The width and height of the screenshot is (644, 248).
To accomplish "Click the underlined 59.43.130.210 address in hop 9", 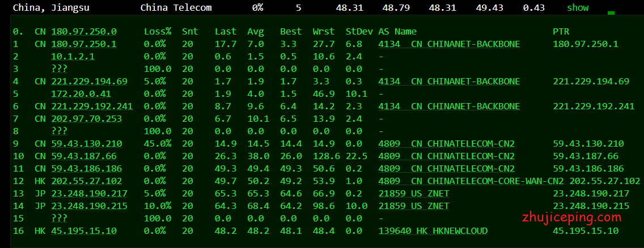I will 86,144.
